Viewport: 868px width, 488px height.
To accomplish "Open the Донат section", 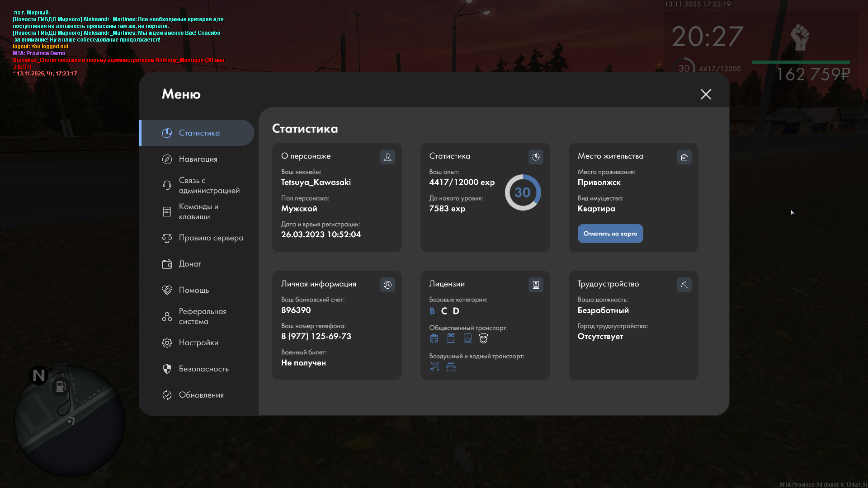I will (190, 264).
